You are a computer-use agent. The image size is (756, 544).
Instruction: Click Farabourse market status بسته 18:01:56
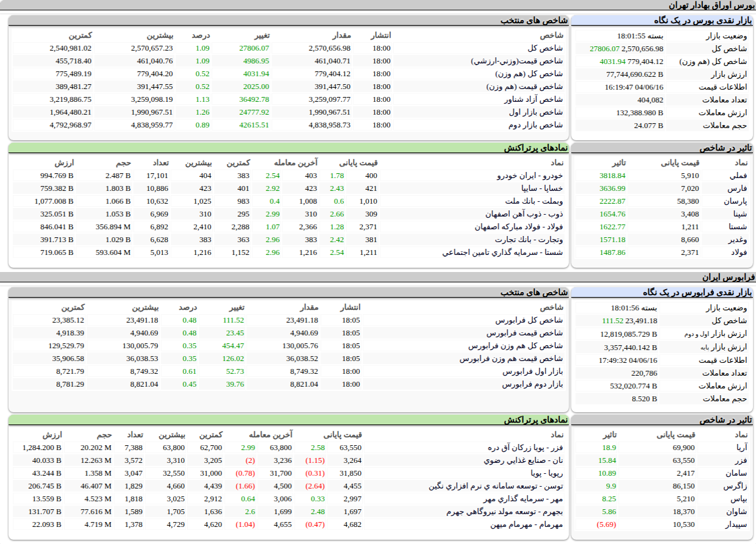tap(634, 308)
